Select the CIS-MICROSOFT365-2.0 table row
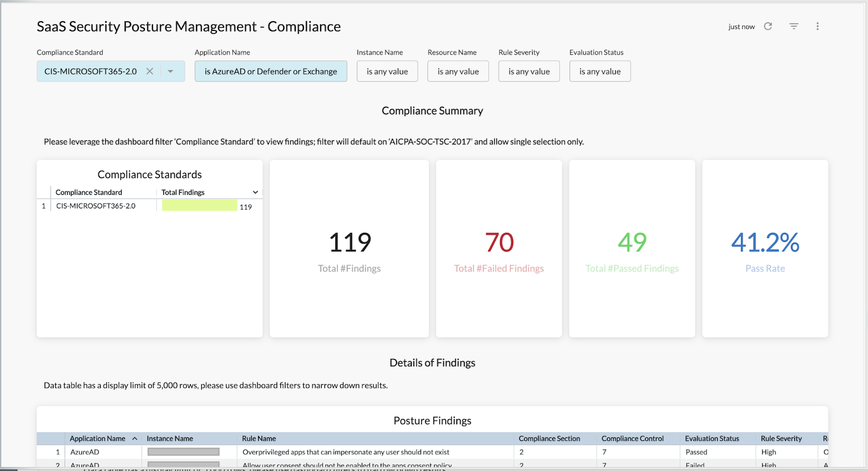Screen dimensions: 868x471 coord(150,206)
